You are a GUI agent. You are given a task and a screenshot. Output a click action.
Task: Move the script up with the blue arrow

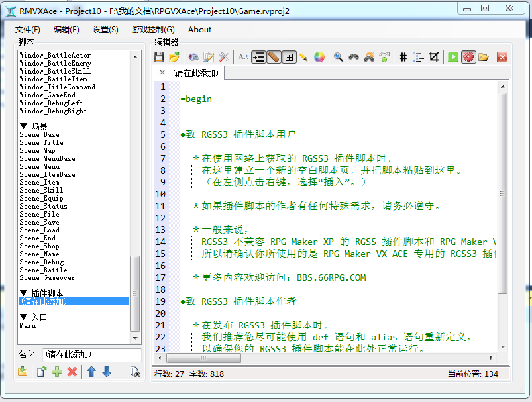(x=91, y=372)
